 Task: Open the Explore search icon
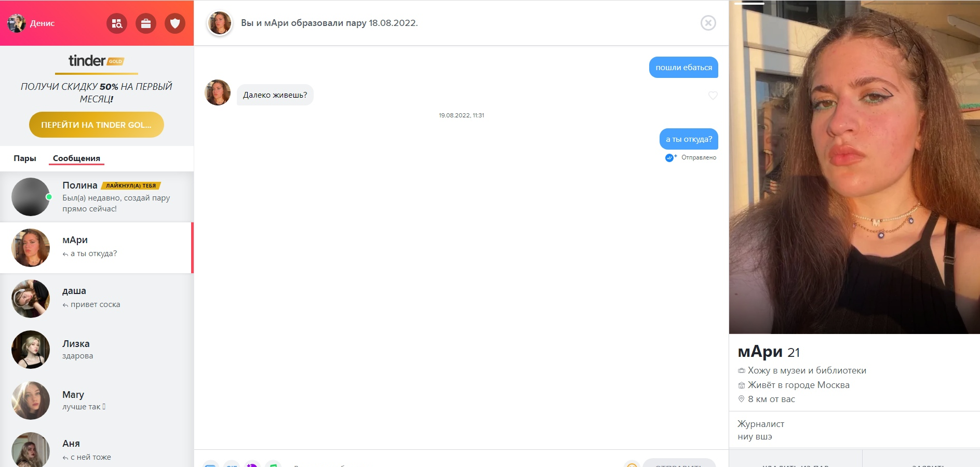pyautogui.click(x=117, y=23)
